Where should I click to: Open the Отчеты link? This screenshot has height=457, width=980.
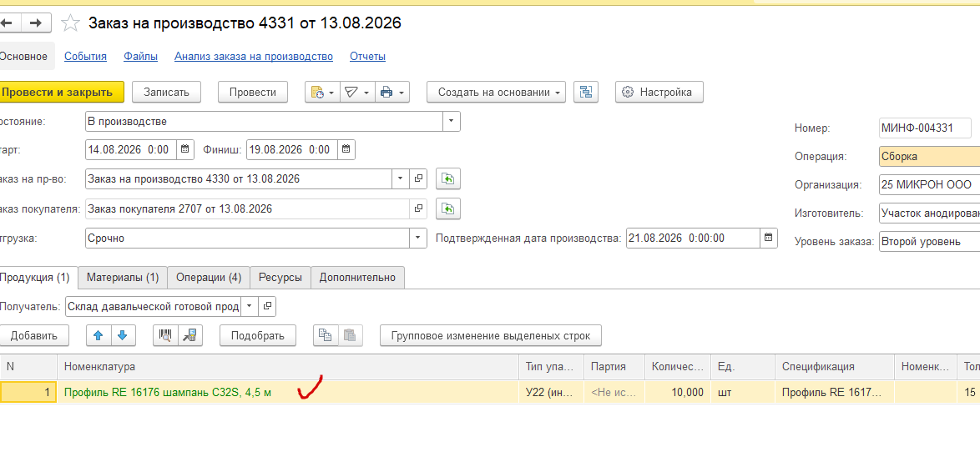click(x=367, y=56)
